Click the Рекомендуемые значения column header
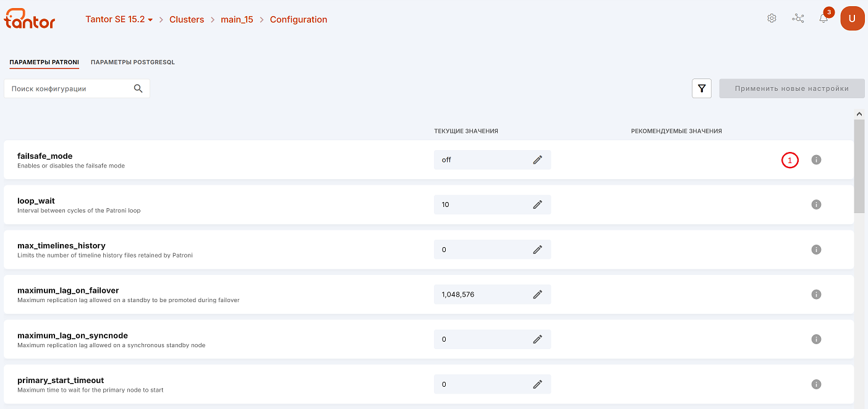The image size is (868, 409). point(676,131)
